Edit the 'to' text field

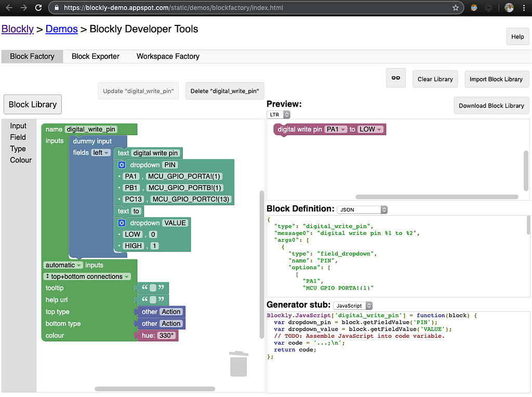coord(136,211)
